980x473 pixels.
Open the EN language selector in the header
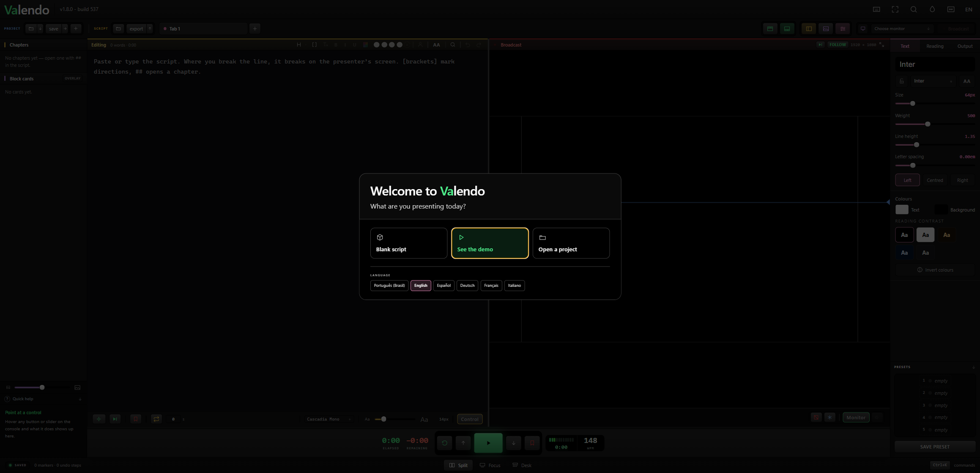point(969,9)
